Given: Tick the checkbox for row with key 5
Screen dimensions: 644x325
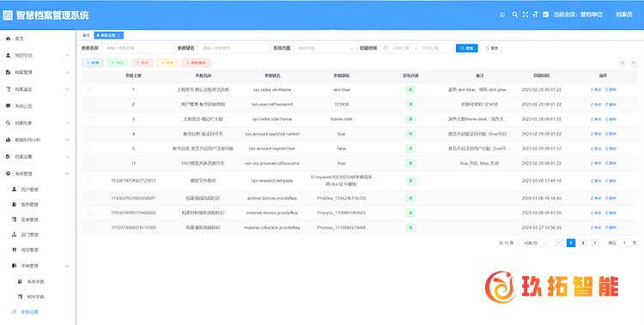Looking at the screenshot, I should (89, 148).
